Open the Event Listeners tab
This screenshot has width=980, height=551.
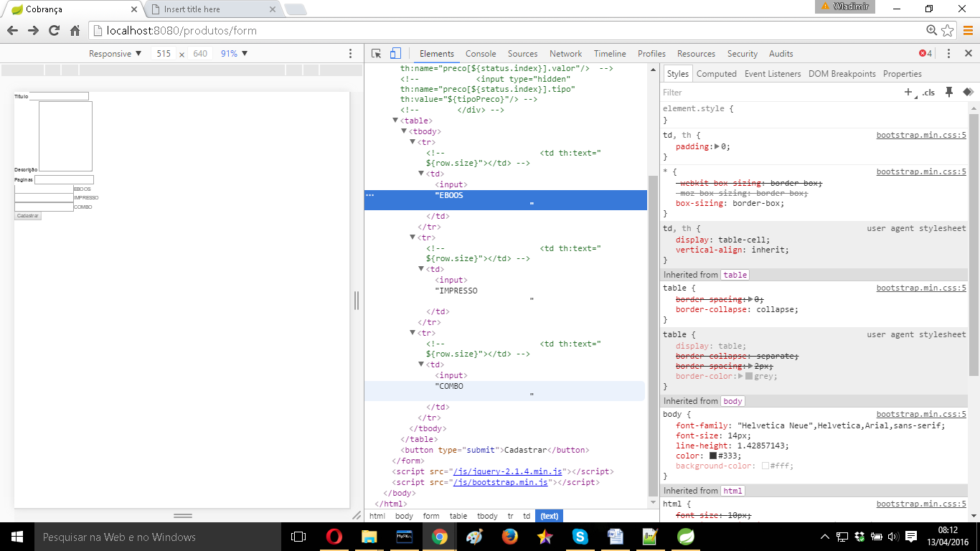[773, 74]
